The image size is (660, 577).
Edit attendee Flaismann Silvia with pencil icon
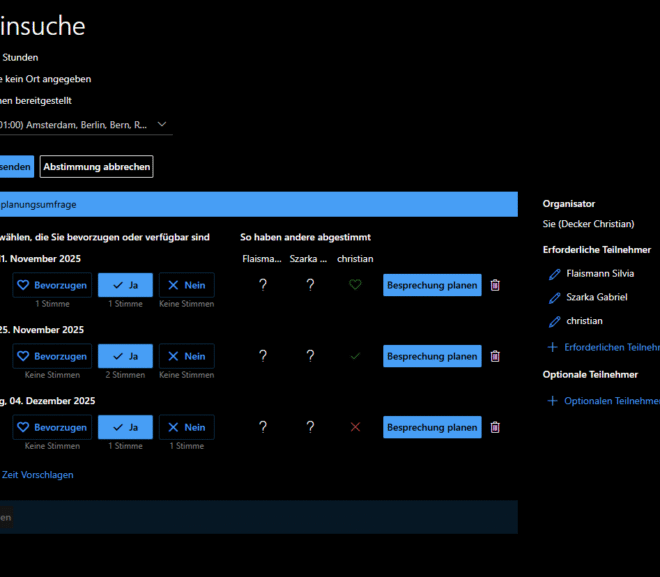(x=554, y=273)
